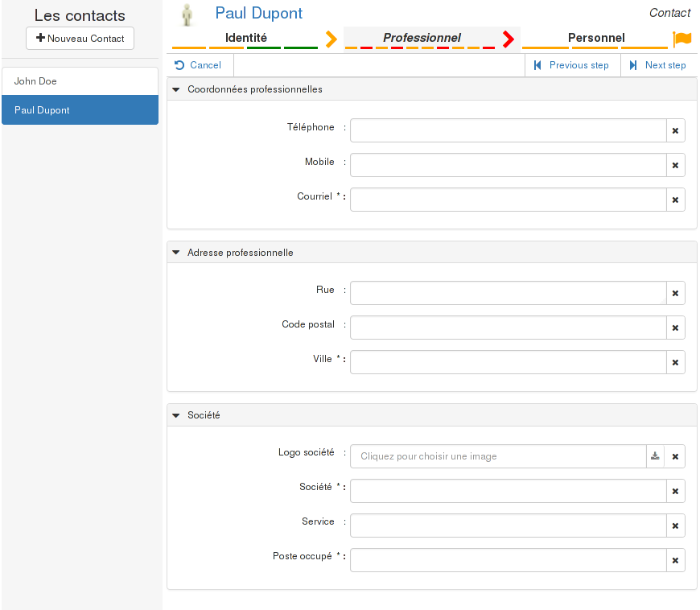Clear the Téléphone field with its X icon
700x610 pixels.
(x=675, y=130)
